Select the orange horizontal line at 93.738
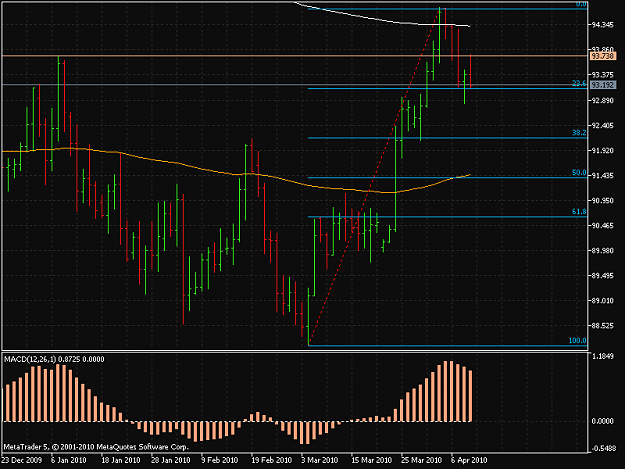Image resolution: width=625 pixels, height=469 pixels. tap(295, 56)
